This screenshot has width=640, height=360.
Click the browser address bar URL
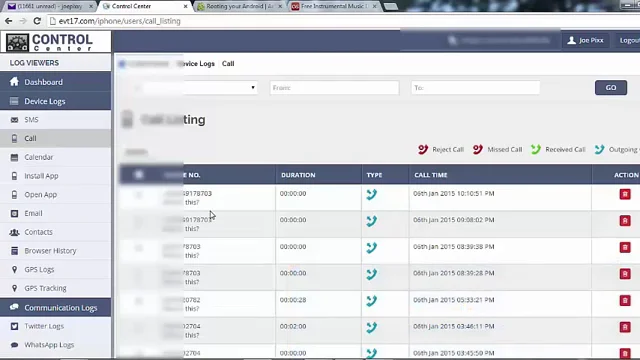[x=120, y=21]
